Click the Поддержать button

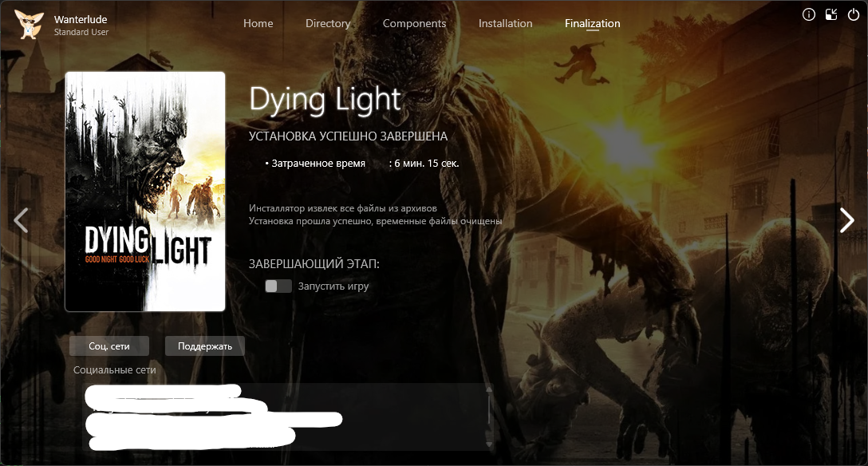click(x=205, y=346)
